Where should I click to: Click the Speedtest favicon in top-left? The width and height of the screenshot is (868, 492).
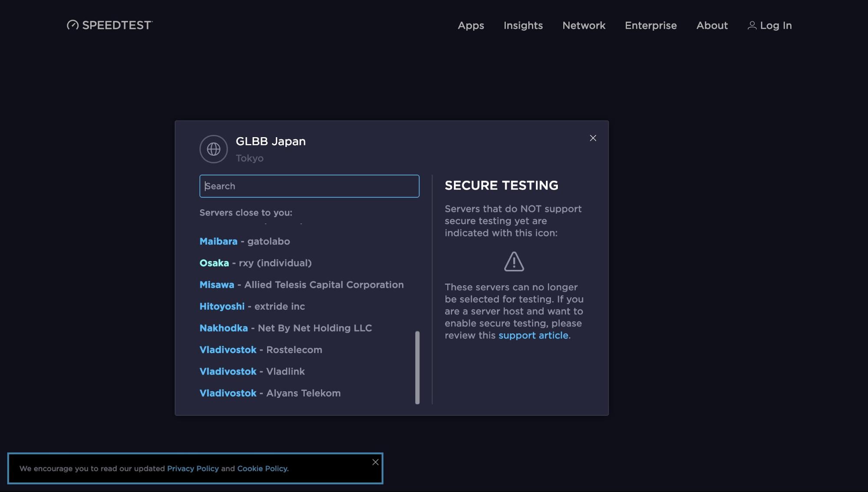[73, 25]
